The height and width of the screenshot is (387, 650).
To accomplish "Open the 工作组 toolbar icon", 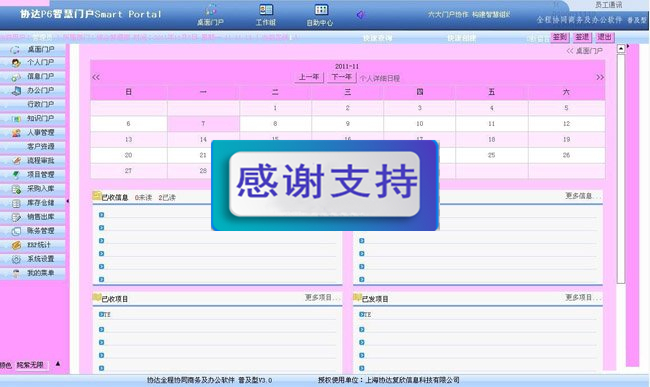I will 266,15.
